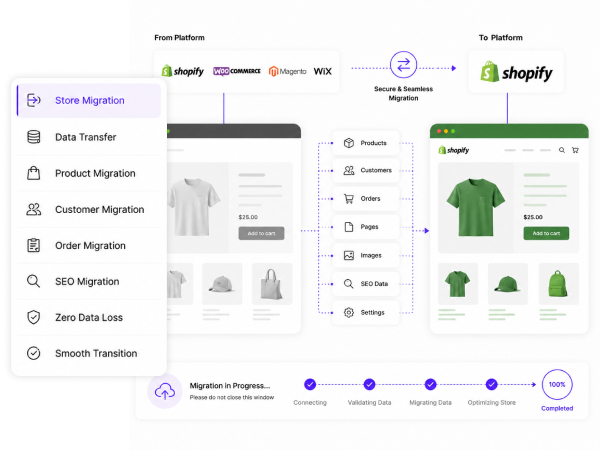This screenshot has width=600, height=462.
Task: Click the Product Migration shopping bag icon
Action: click(x=33, y=173)
